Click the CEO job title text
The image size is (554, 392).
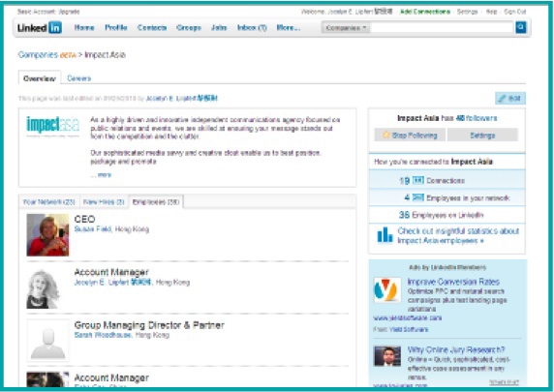tap(85, 220)
